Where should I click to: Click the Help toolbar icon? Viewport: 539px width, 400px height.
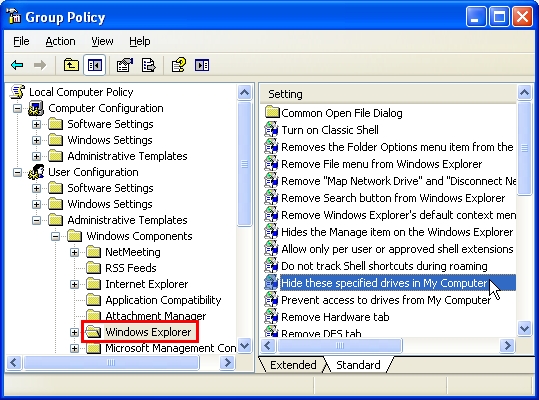(x=179, y=65)
